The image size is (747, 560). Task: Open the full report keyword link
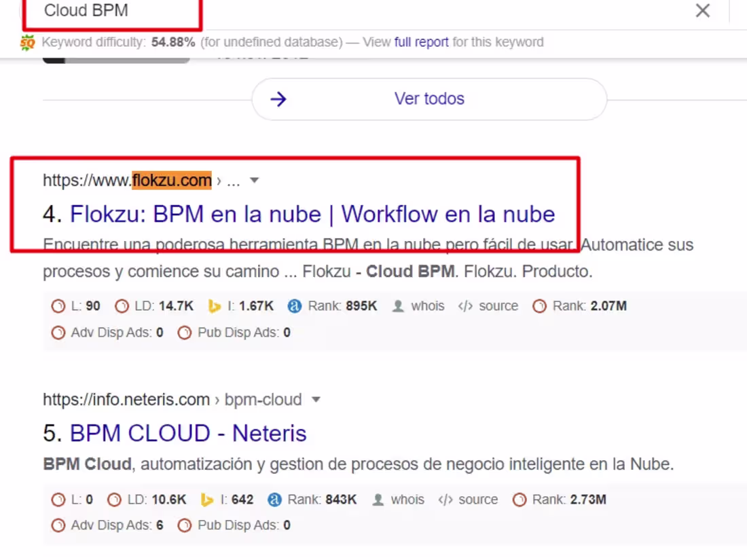click(x=421, y=42)
